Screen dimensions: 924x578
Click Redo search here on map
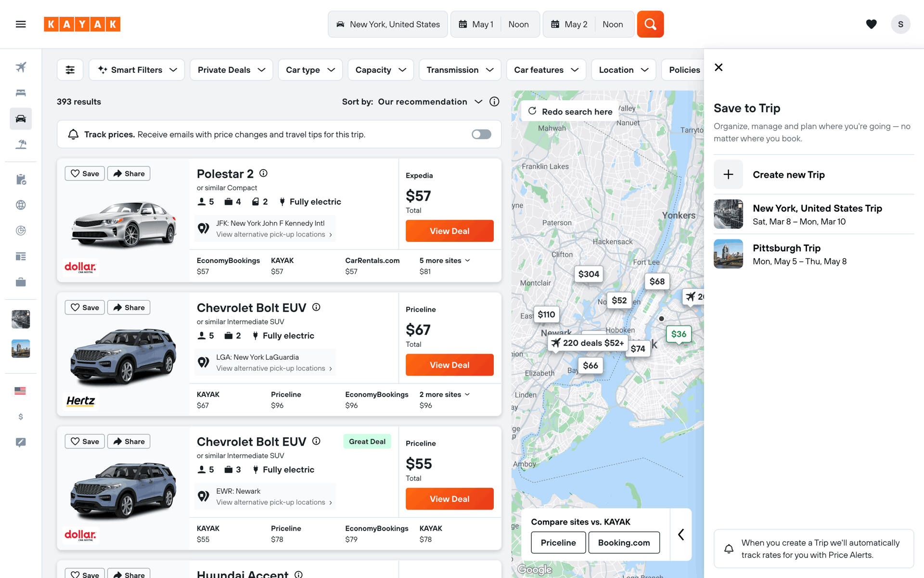coord(570,112)
